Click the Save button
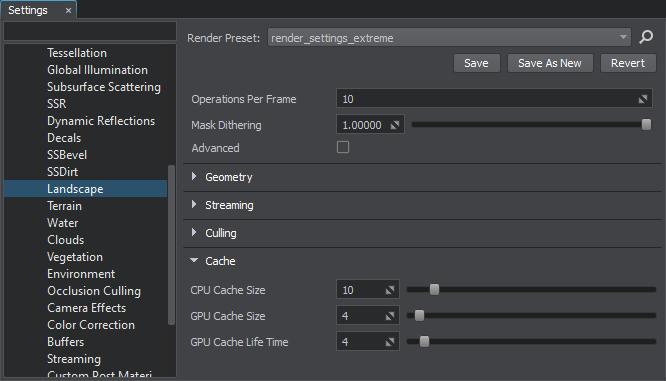 pyautogui.click(x=477, y=63)
